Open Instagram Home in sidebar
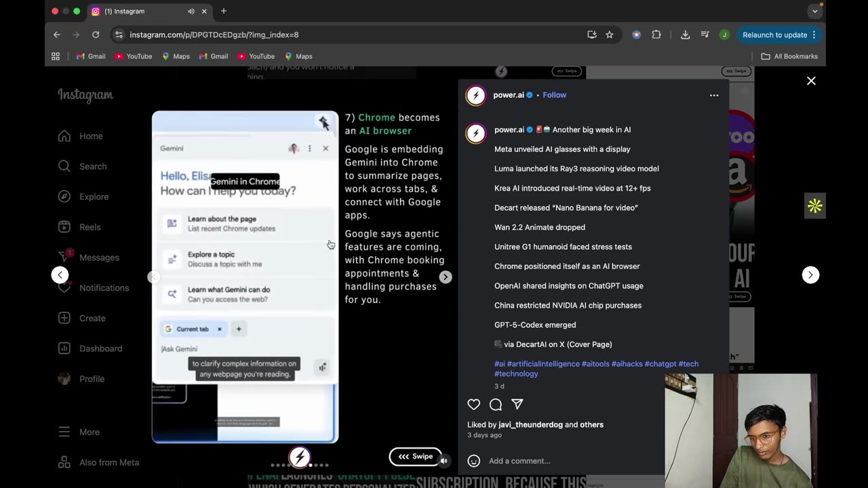 click(x=80, y=136)
